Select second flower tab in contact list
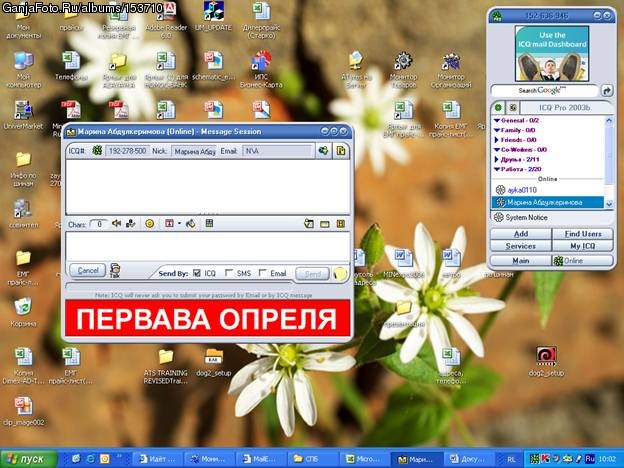The height and width of the screenshot is (468, 624). [513, 107]
